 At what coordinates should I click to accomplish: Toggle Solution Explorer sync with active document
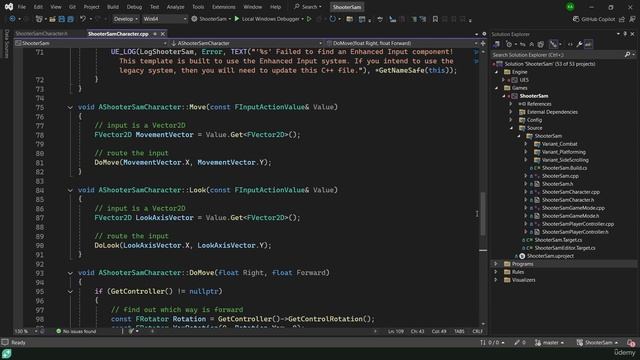[522, 44]
